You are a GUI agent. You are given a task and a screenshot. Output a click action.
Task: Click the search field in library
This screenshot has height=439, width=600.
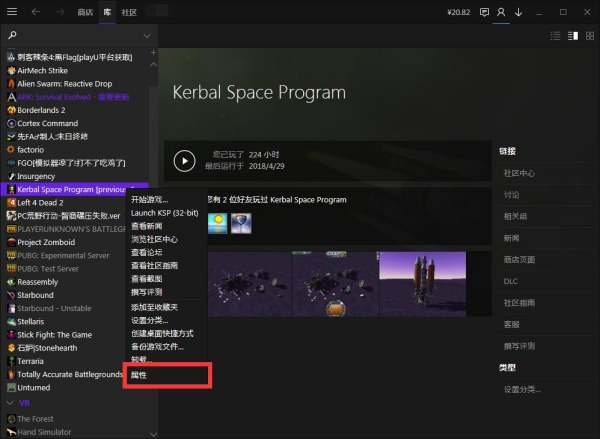(80, 36)
